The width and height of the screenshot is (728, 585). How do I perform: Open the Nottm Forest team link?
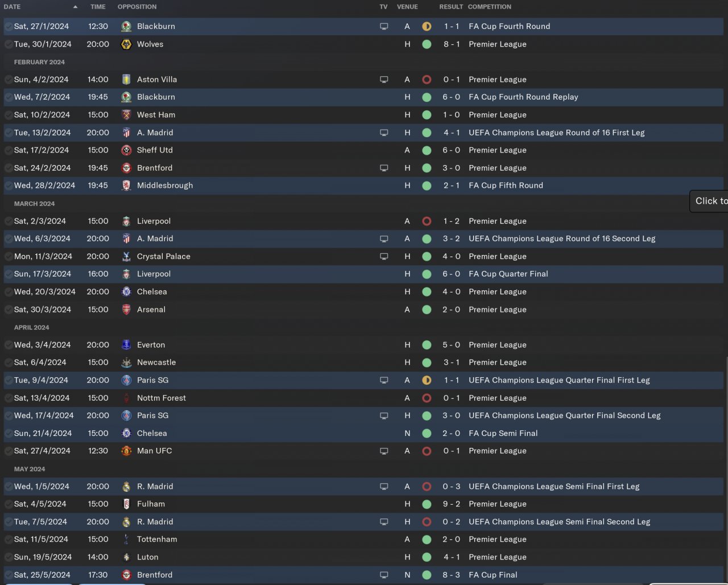pyautogui.click(x=162, y=398)
